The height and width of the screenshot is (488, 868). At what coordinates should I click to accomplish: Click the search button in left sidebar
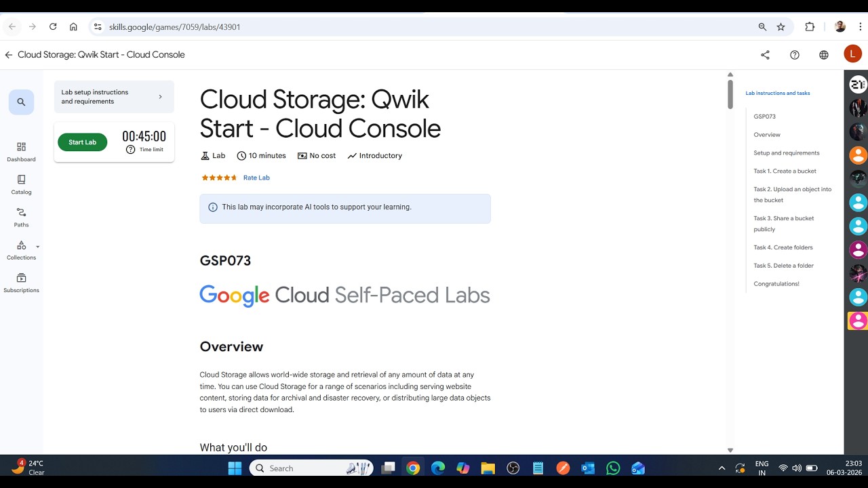coord(21,102)
